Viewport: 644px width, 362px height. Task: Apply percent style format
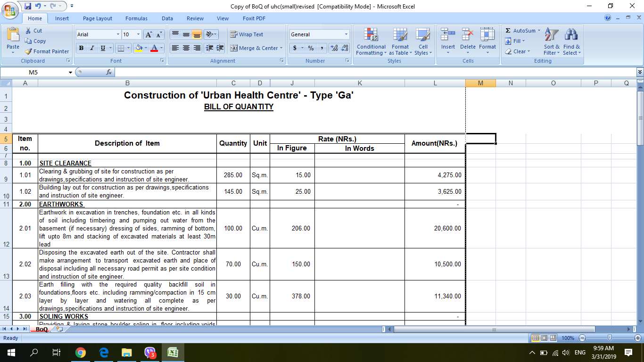(x=311, y=48)
